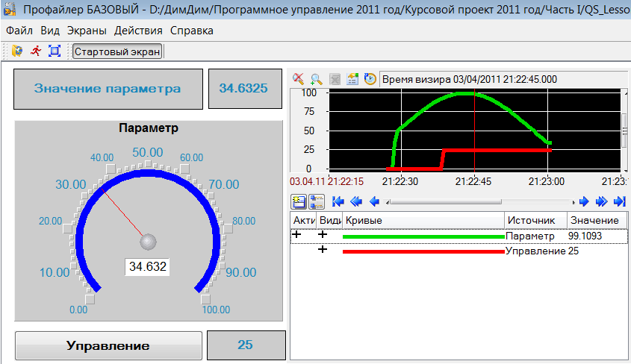Click the 03.04.11 21:22:15 start time label

click(x=327, y=181)
